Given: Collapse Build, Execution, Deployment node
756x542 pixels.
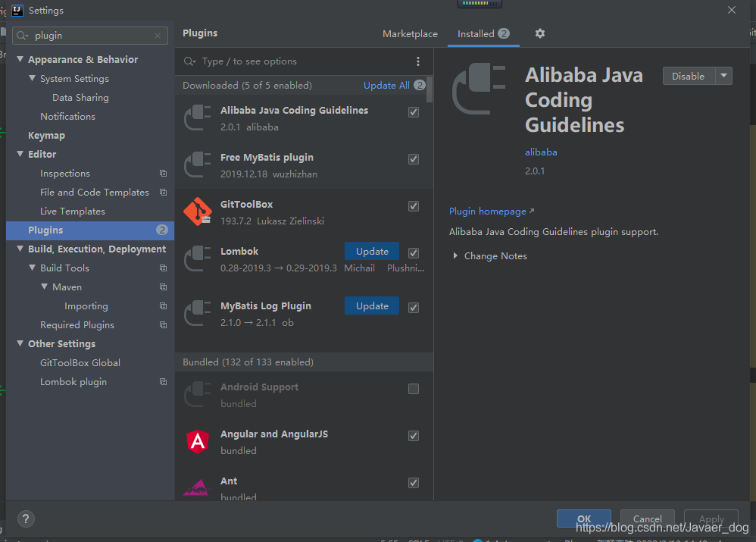Looking at the screenshot, I should [x=20, y=249].
